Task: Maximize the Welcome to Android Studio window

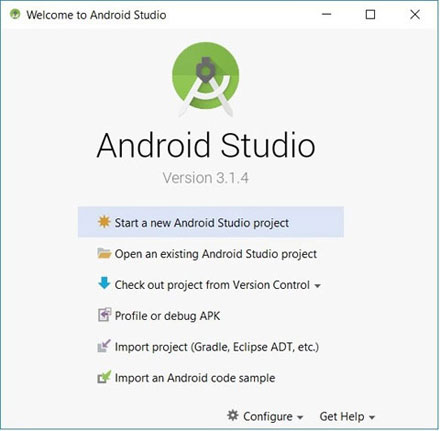Action: (x=370, y=14)
